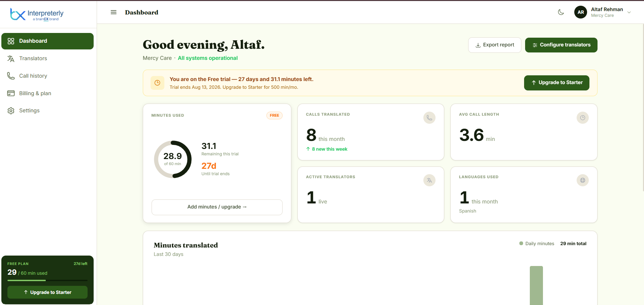Click '29 min total' chart label
Viewport: 644px width, 305px height.
573,243
